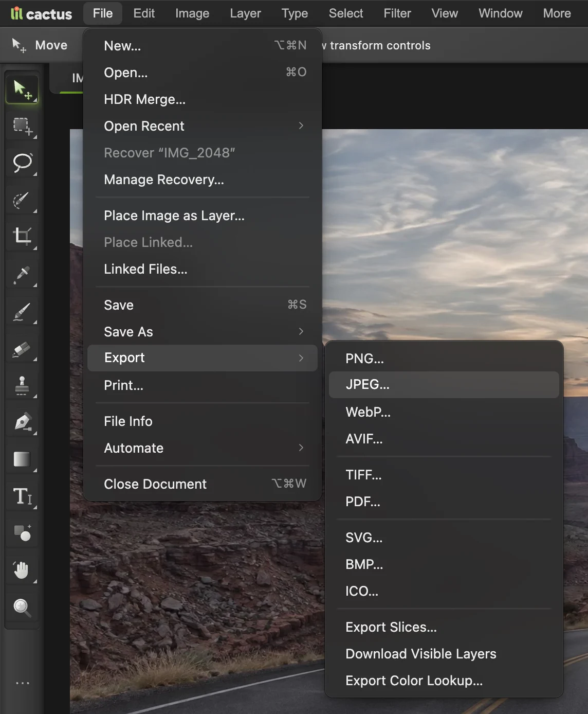Select the Clone Stamp tool
Image resolution: width=588 pixels, height=714 pixels.
coord(22,385)
